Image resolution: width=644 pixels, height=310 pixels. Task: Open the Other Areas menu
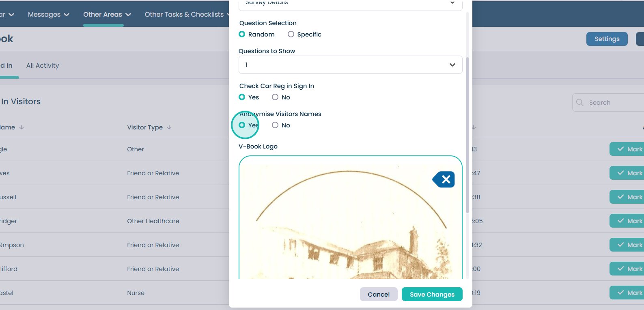pos(107,15)
